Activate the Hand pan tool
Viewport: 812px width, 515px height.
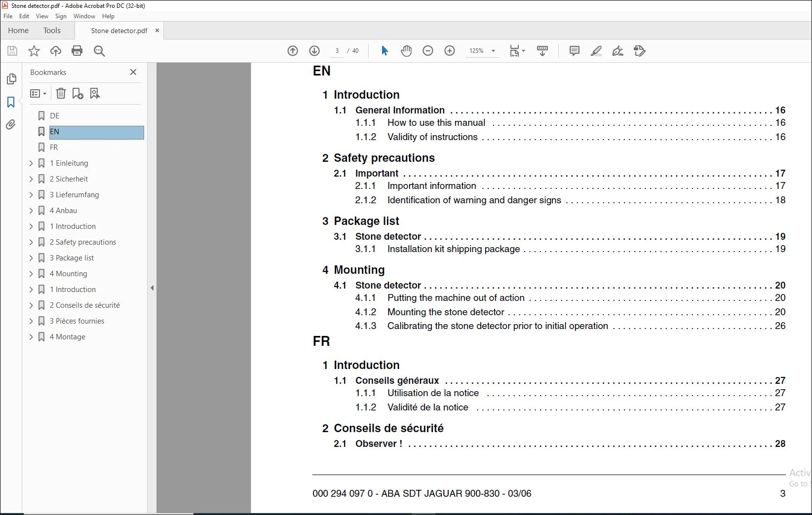click(406, 51)
